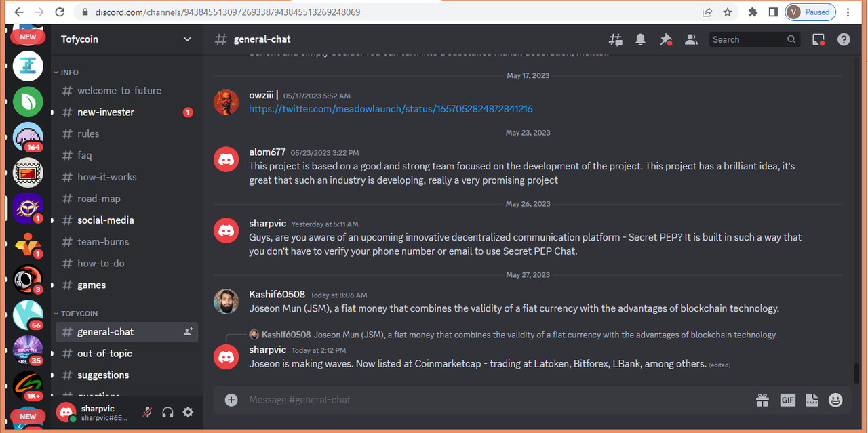Toggle the browser side panel icon

pos(773,12)
